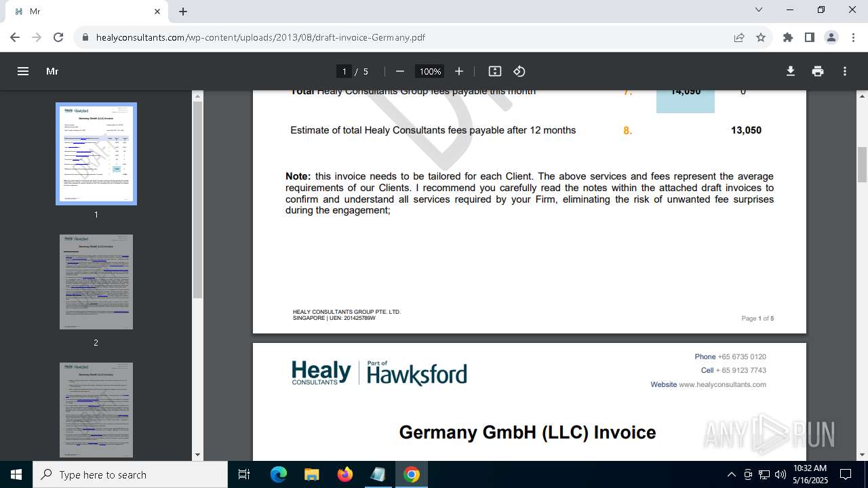This screenshot has height=488, width=868.
Task: Bookmark this tab with star icon
Action: click(761, 37)
